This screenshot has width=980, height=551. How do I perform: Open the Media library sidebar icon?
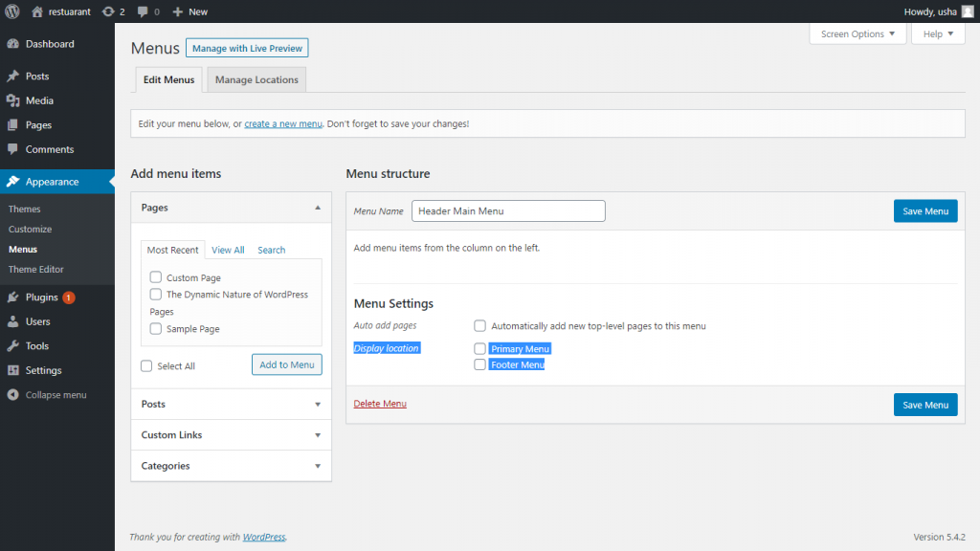pos(12,100)
